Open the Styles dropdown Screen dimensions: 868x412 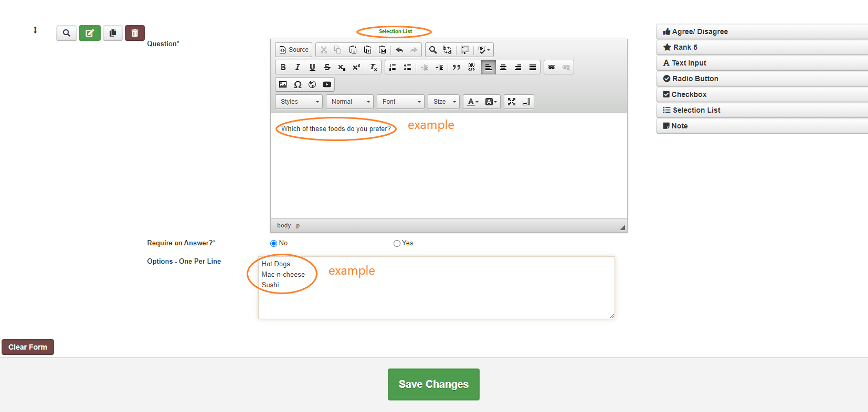(299, 102)
